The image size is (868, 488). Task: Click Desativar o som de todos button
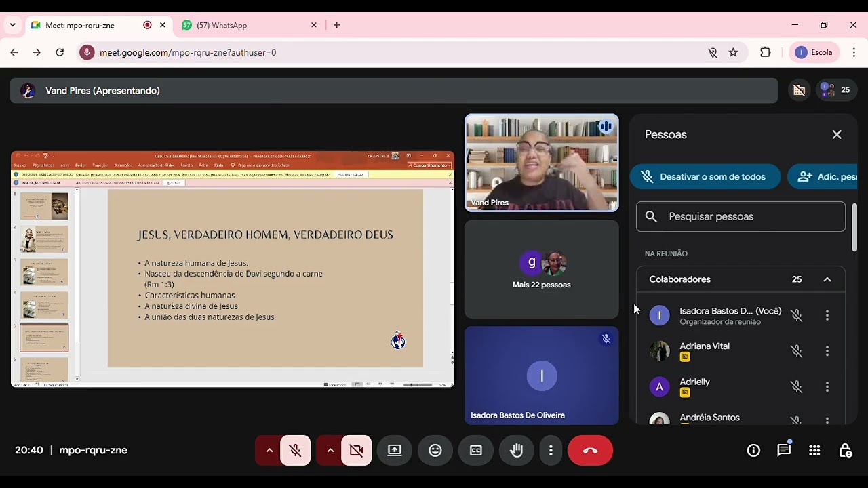[x=705, y=176]
